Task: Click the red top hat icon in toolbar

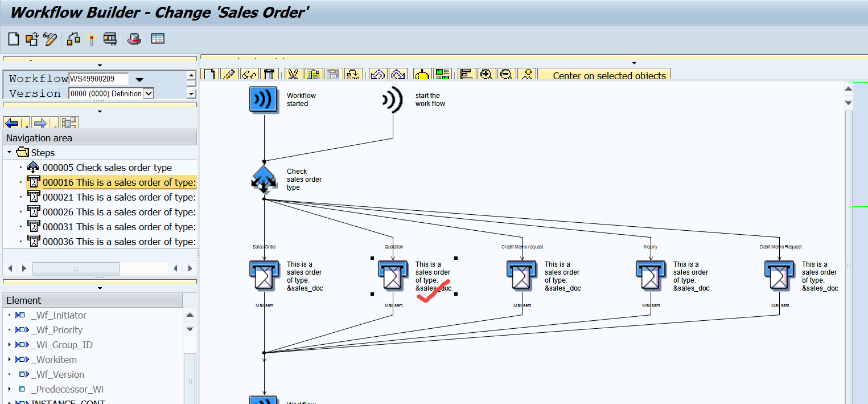Action: (134, 39)
